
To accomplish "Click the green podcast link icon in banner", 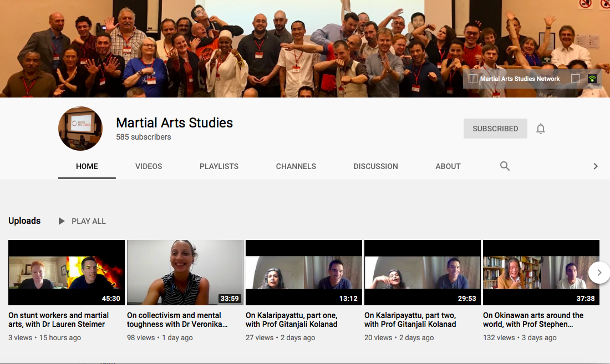I will pyautogui.click(x=592, y=79).
